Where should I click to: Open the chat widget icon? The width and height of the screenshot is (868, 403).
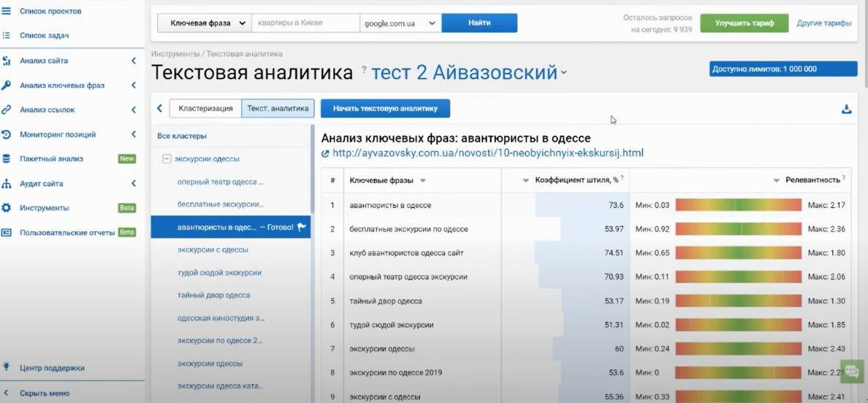(853, 370)
